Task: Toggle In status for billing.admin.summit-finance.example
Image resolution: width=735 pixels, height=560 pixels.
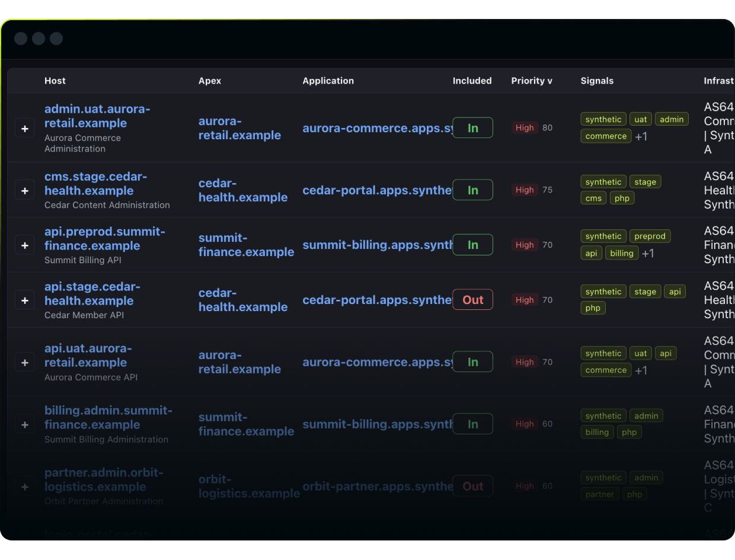Action: point(472,424)
